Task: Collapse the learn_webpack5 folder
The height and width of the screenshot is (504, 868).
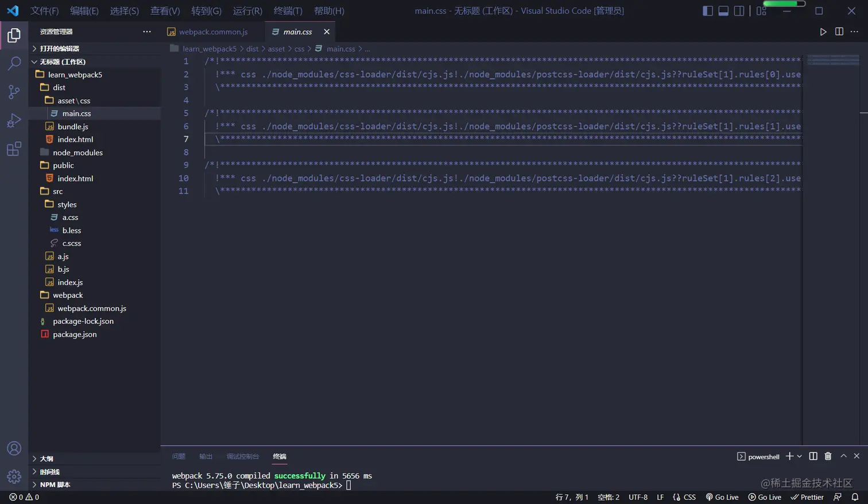Action: (x=95, y=75)
